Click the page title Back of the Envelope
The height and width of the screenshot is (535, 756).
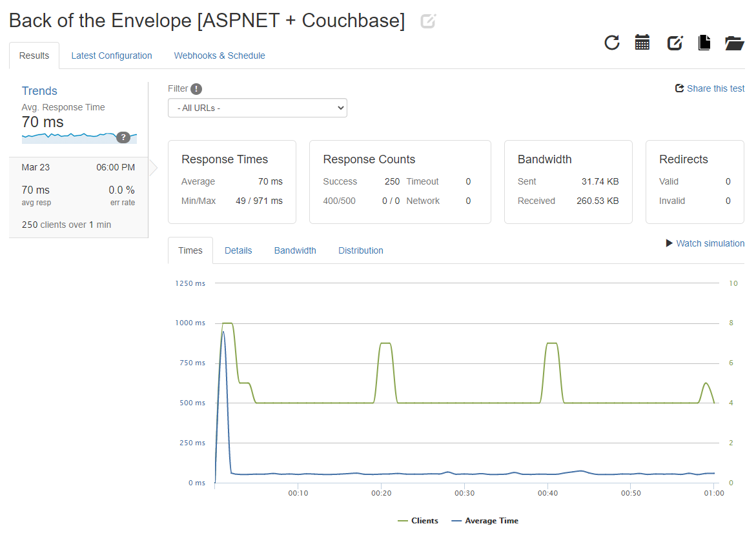(x=207, y=21)
